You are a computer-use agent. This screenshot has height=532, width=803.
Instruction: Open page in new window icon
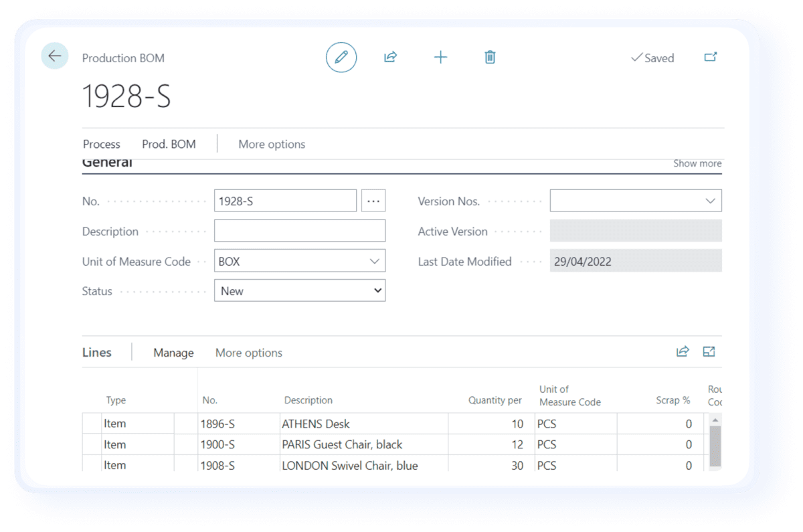[x=711, y=57]
